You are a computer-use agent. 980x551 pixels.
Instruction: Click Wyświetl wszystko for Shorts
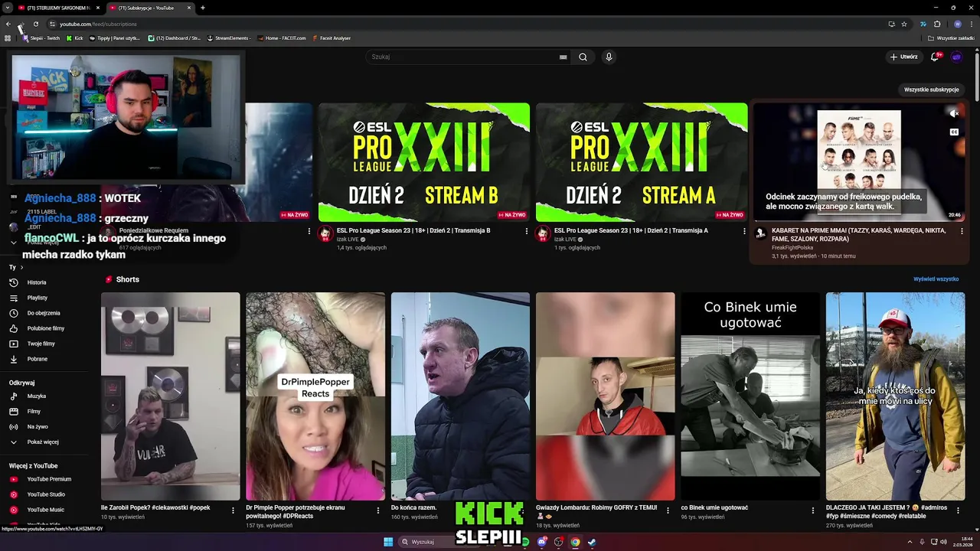click(x=936, y=279)
